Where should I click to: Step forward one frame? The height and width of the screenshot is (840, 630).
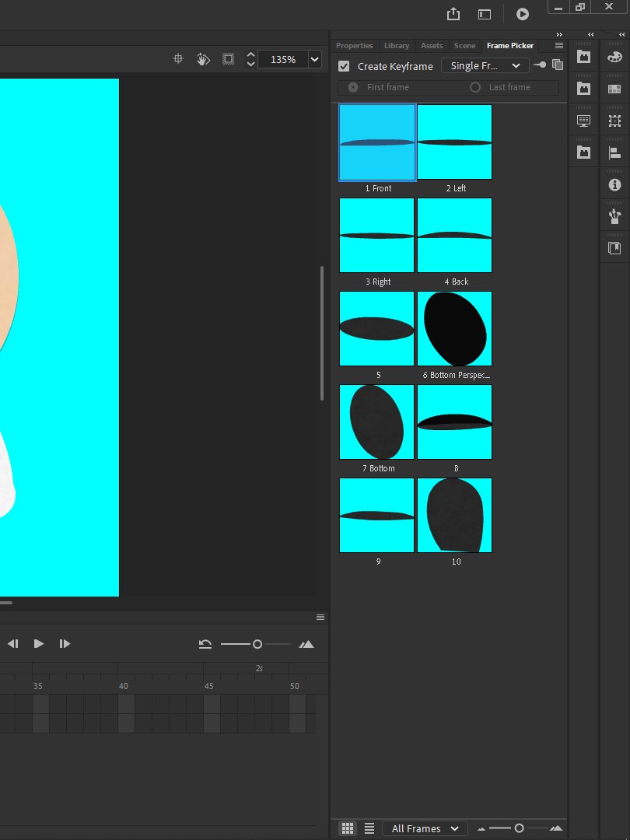(65, 643)
